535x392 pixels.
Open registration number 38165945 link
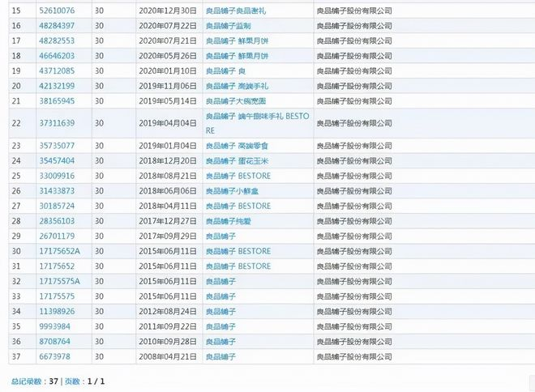pyautogui.click(x=57, y=101)
